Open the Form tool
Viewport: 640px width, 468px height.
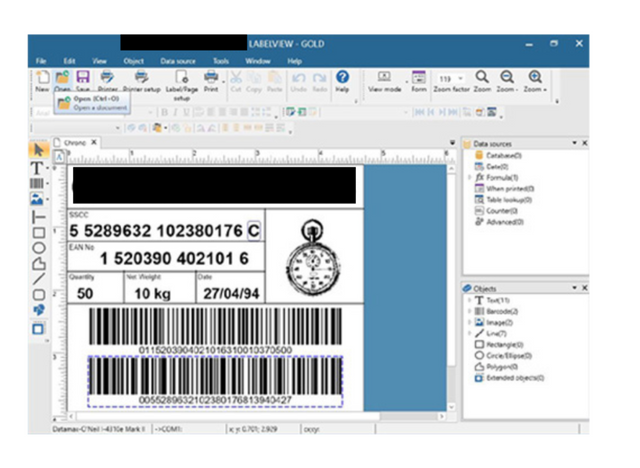pyautogui.click(x=419, y=81)
